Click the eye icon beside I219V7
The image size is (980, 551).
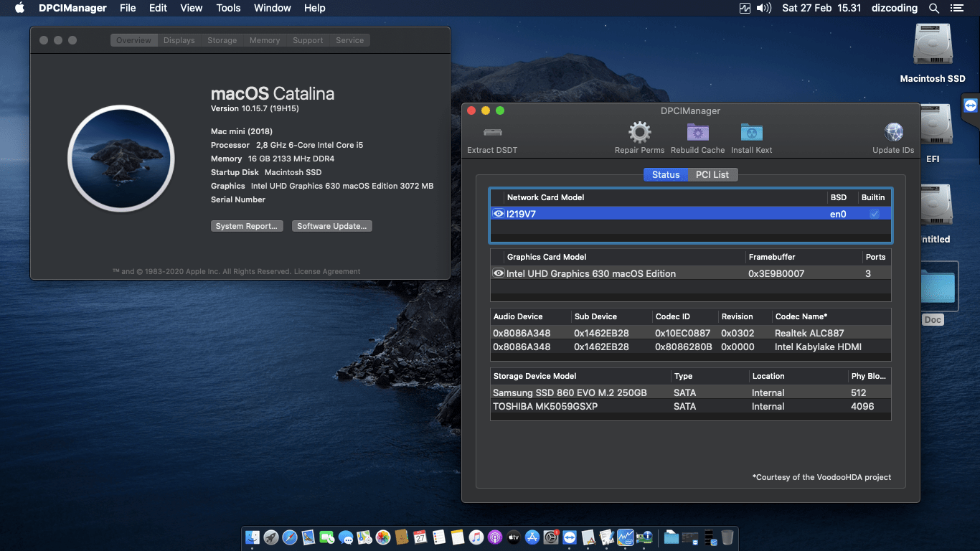(499, 214)
